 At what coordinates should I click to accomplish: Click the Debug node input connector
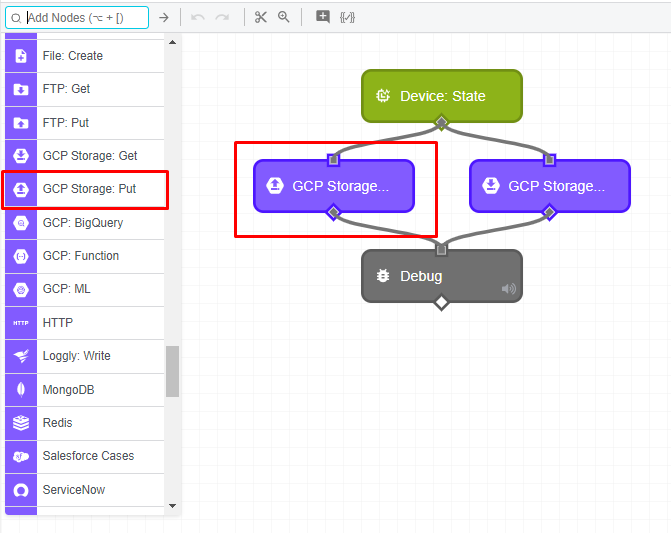(441, 250)
